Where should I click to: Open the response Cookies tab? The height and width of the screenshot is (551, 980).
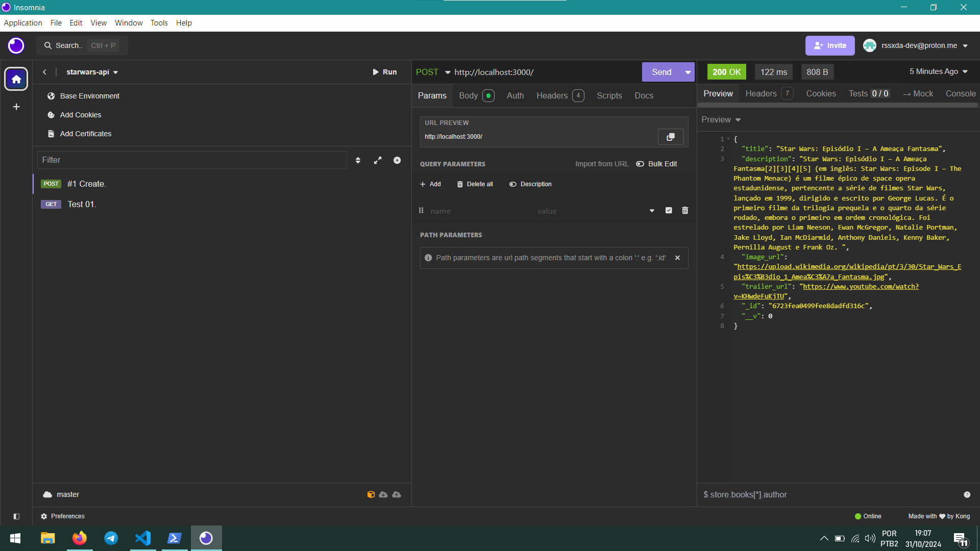click(821, 93)
